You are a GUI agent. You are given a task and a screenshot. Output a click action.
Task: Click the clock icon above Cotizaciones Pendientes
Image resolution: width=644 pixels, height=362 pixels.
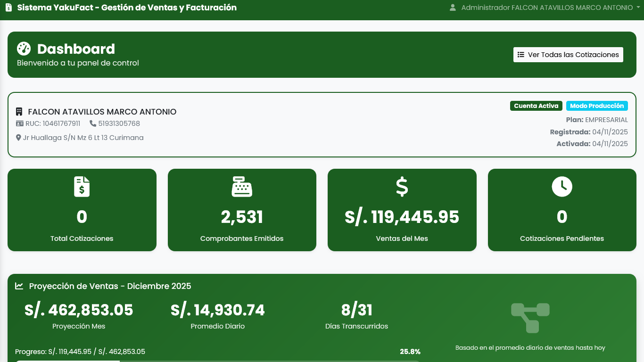point(561,187)
